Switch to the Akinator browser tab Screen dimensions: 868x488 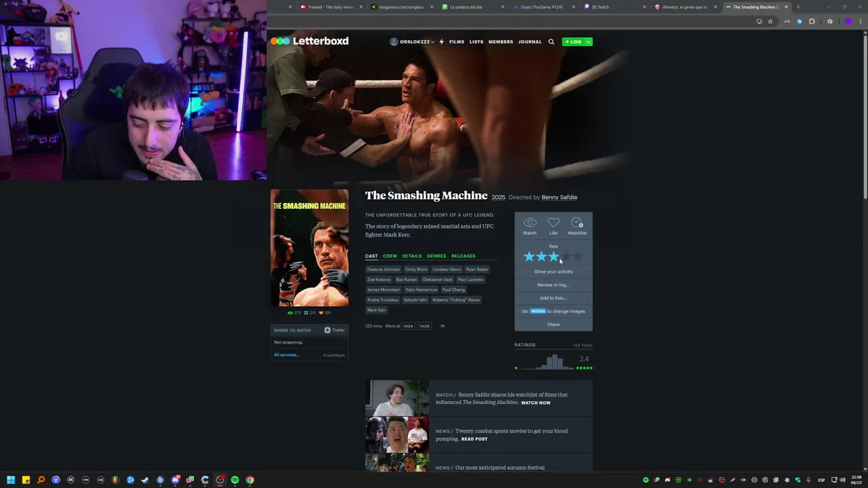[686, 7]
